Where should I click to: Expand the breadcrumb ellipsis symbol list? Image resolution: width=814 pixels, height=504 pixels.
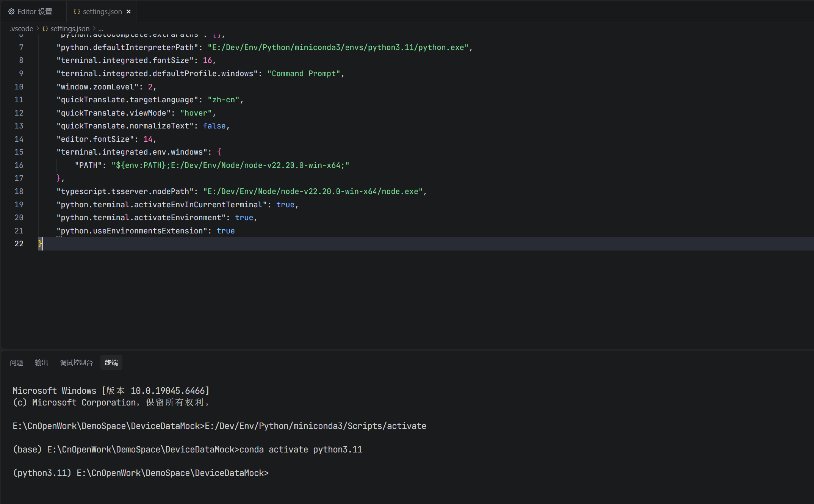(x=101, y=29)
